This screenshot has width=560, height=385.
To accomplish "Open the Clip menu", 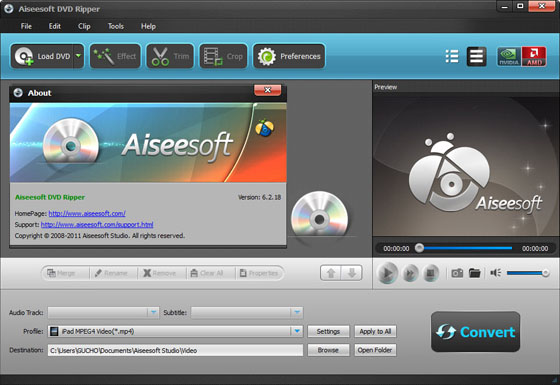I will click(84, 26).
